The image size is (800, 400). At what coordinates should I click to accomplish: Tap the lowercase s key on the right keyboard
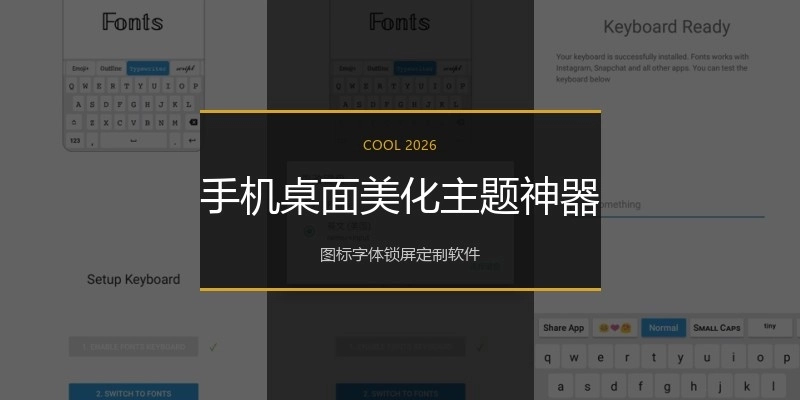pyautogui.click(x=587, y=387)
